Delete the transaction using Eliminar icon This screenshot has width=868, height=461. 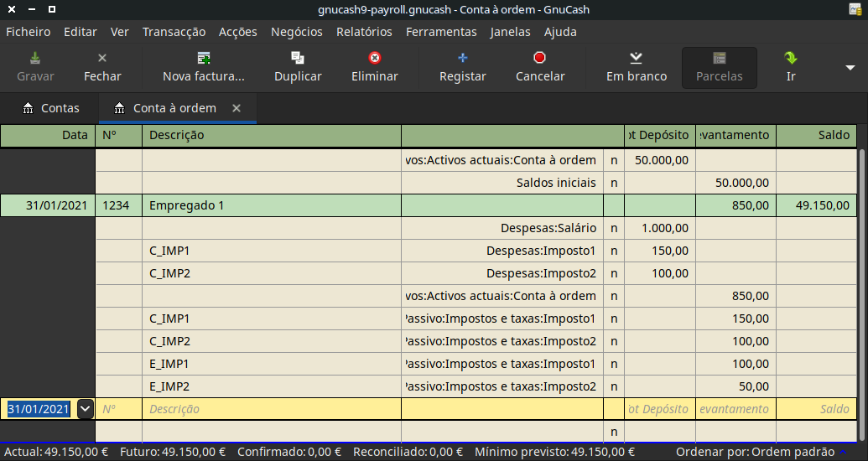[x=374, y=59]
